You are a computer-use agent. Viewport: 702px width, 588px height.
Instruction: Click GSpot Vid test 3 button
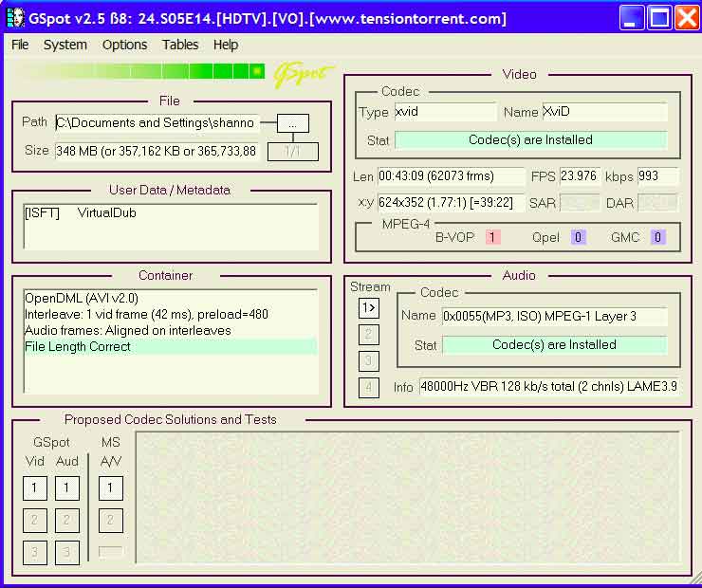[x=35, y=553]
